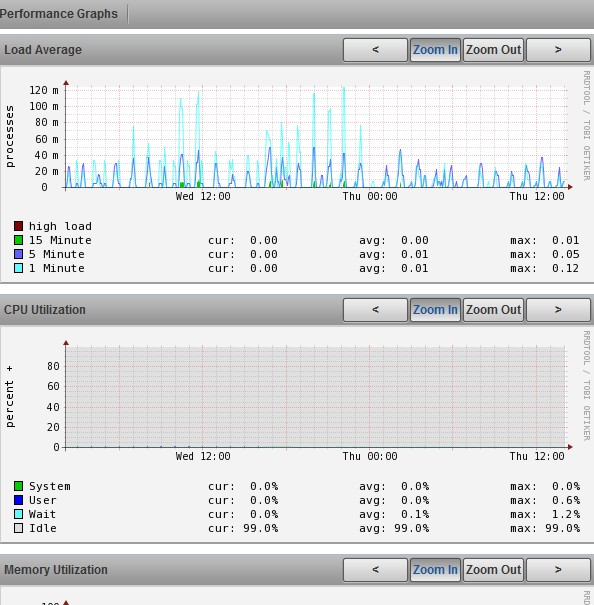
Task: Click previous button in CPU Utilization panel
Action: tap(375, 310)
